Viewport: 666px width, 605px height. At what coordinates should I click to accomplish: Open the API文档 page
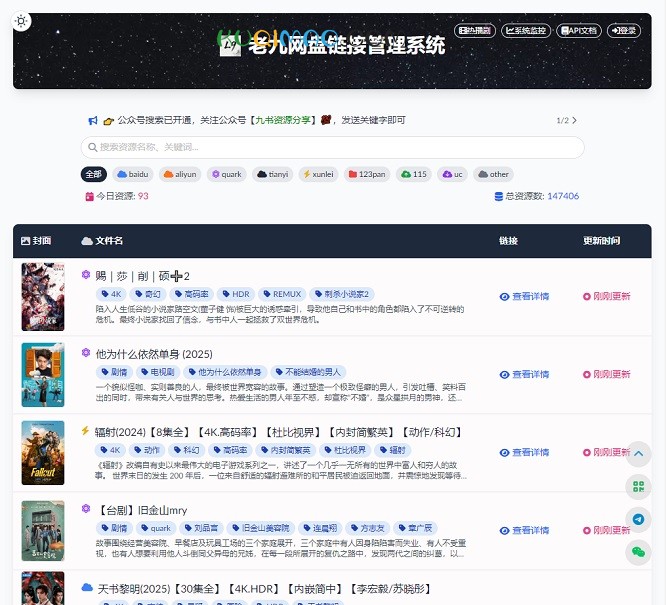[579, 31]
